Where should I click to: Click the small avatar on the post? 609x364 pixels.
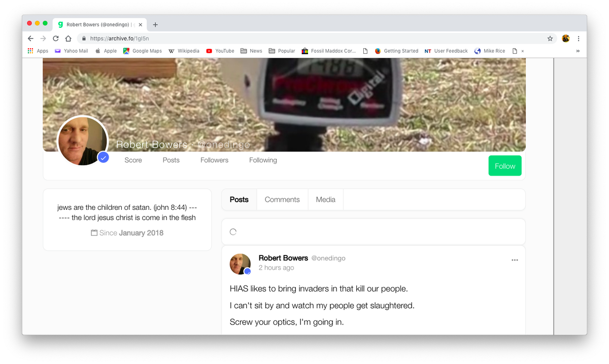[x=241, y=264]
